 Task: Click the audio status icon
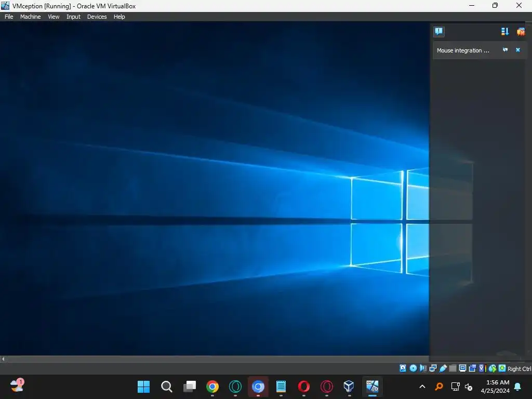pyautogui.click(x=423, y=368)
